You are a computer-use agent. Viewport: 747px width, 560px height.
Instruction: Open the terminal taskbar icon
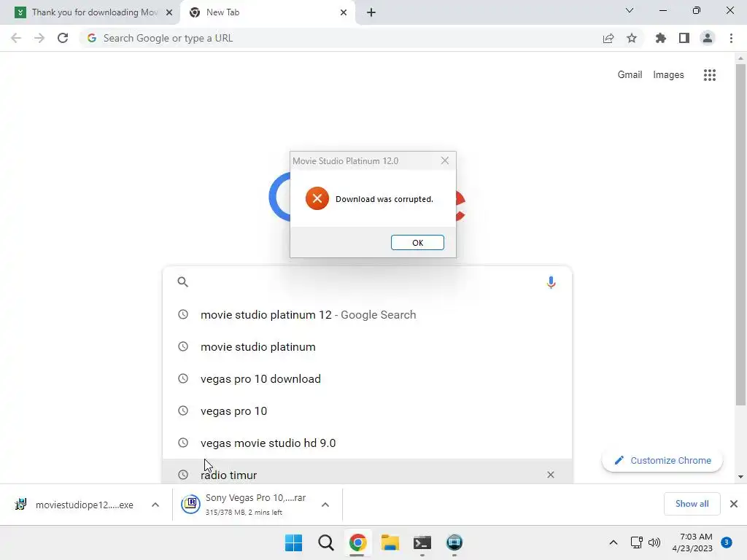[422, 542]
